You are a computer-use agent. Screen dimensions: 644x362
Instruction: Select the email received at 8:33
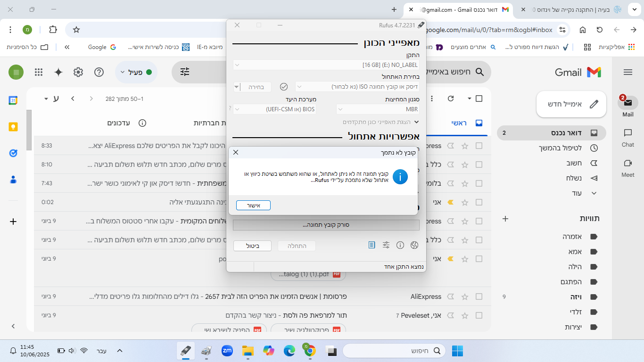coord(479,146)
